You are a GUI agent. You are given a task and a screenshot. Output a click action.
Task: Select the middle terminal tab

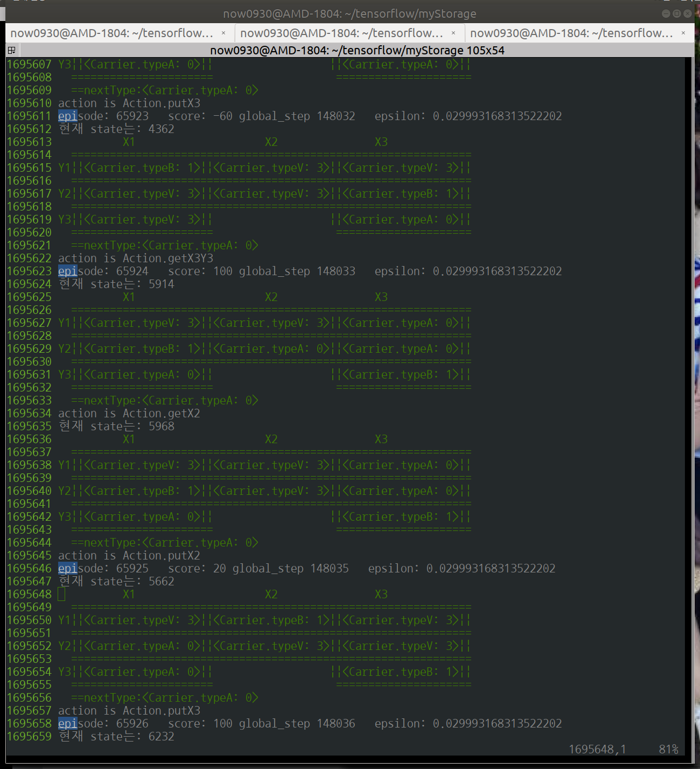click(x=341, y=33)
